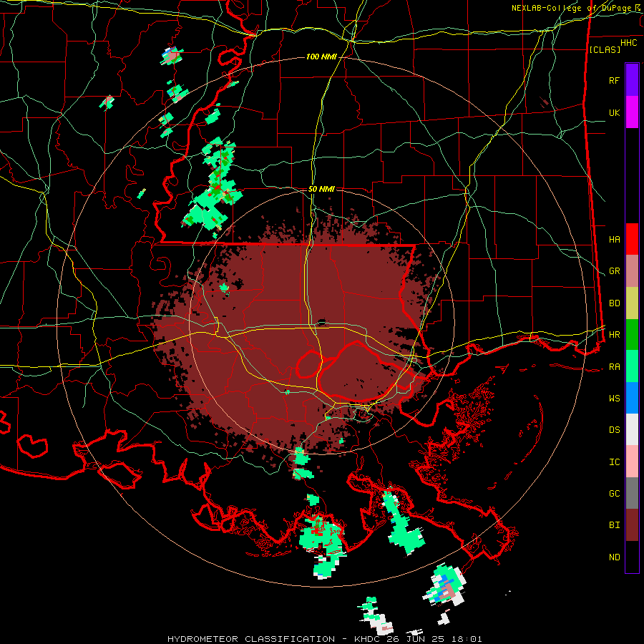Click the WS blue legend swatch
Screen dimensions: 644x644
(x=632, y=398)
